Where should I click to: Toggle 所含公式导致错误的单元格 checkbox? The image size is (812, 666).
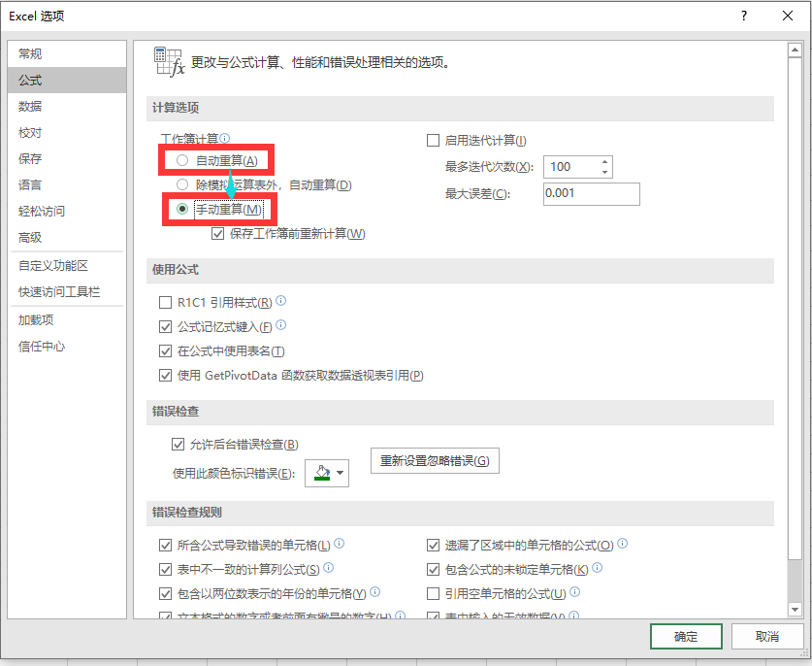(165, 546)
